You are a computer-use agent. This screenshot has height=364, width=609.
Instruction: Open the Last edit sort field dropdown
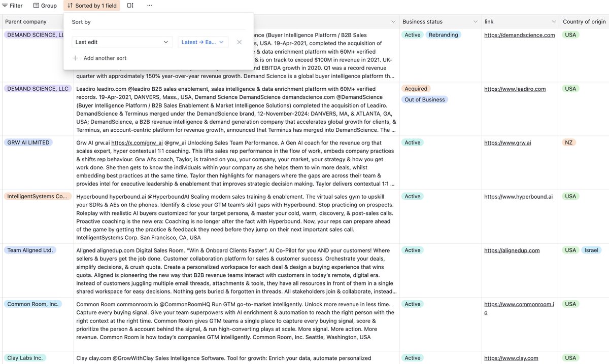122,42
